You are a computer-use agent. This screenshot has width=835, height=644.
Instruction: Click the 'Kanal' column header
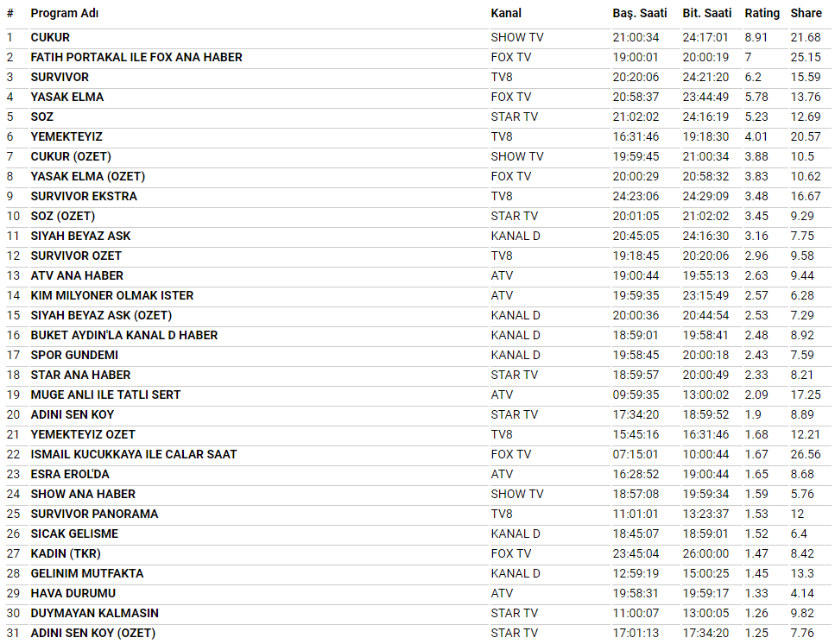point(506,13)
